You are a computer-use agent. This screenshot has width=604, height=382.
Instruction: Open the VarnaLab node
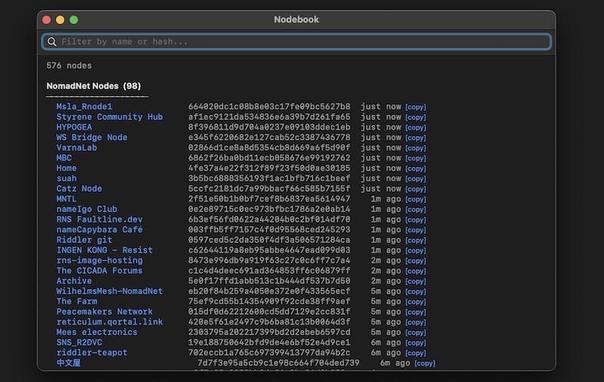77,147
